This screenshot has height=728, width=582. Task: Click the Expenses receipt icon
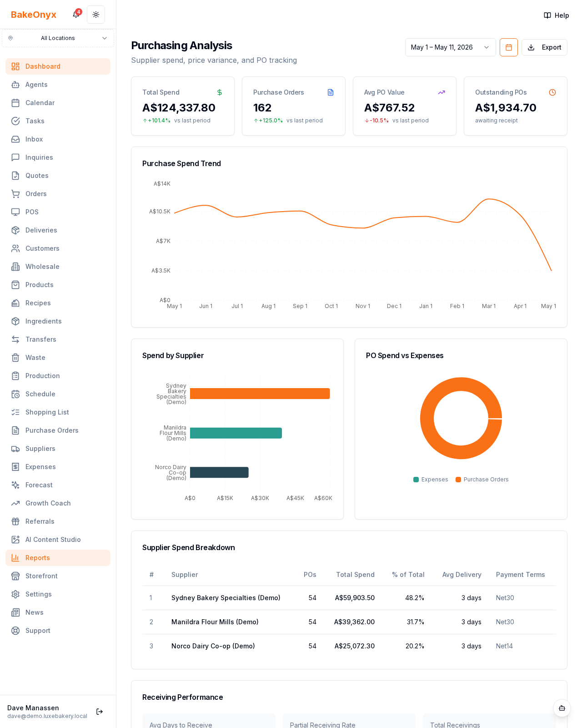click(15, 467)
